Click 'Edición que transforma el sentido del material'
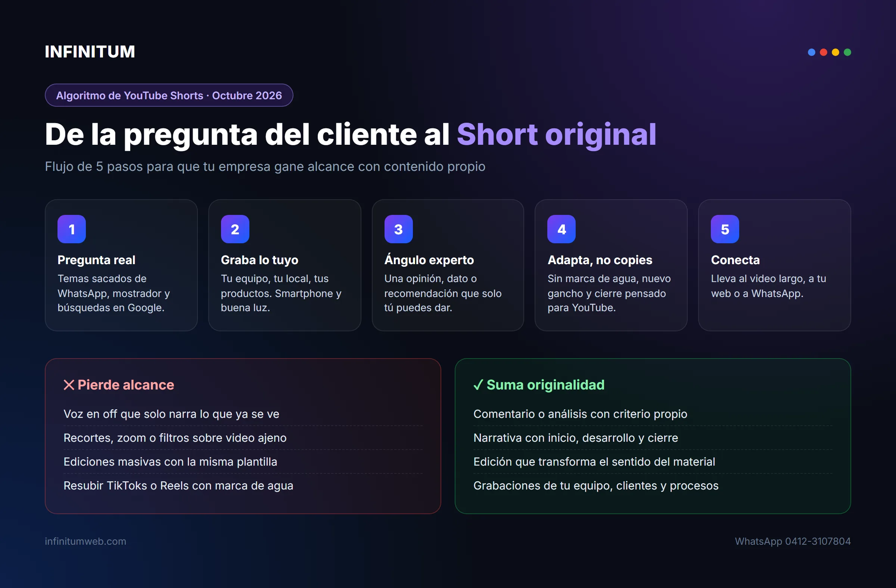This screenshot has height=588, width=896. (594, 462)
